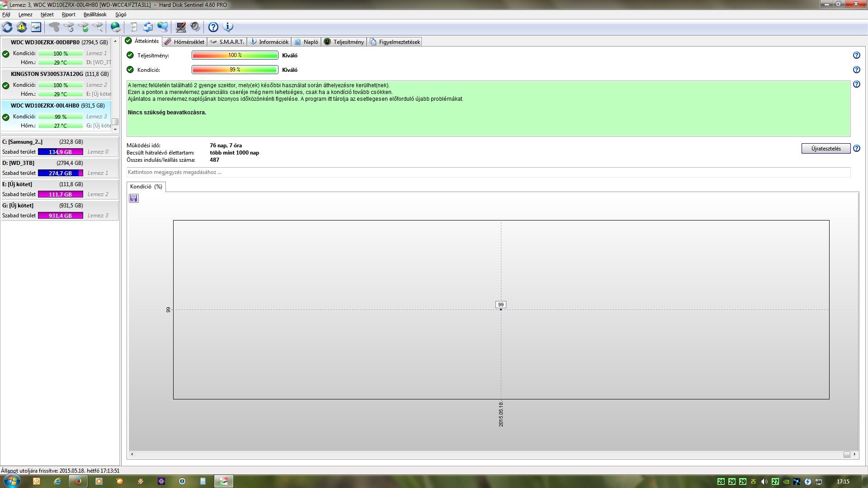The width and height of the screenshot is (868, 488).
Task: Click the globe with disk toolbar icon
Action: (116, 27)
